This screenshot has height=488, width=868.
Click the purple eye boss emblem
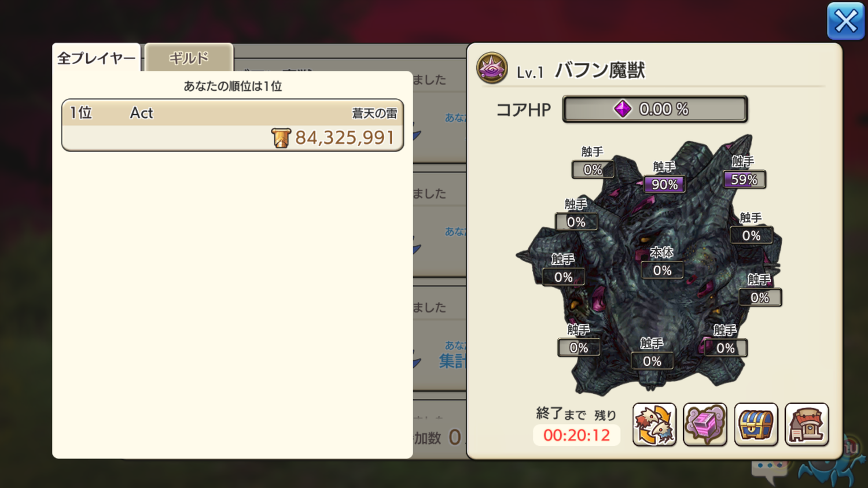point(492,68)
